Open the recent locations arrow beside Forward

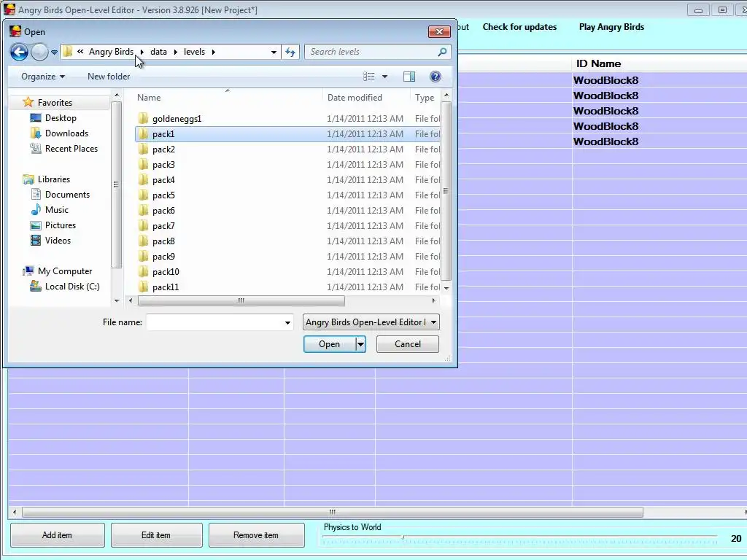coord(54,52)
